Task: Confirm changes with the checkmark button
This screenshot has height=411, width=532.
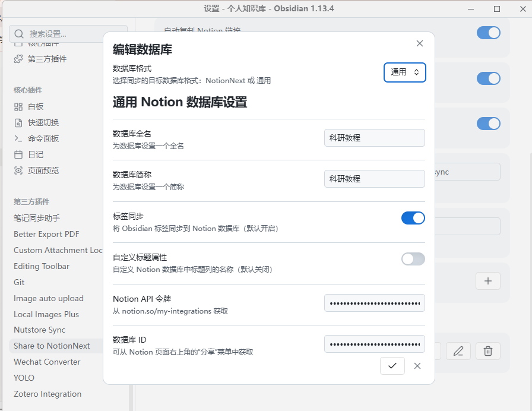Action: click(x=392, y=366)
